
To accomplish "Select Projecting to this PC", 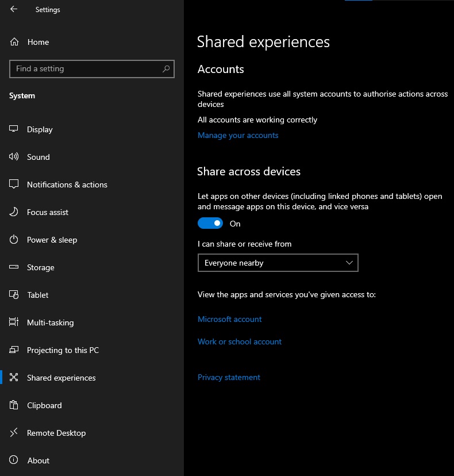I will (x=63, y=350).
